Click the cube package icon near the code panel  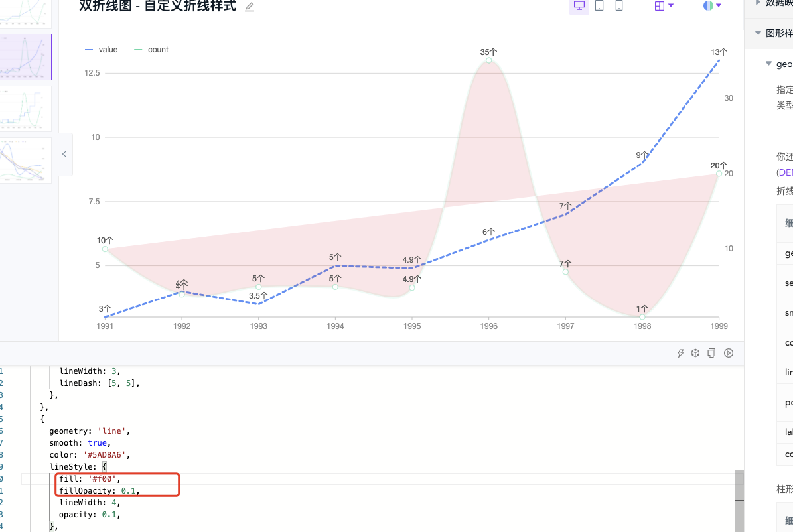(x=695, y=353)
